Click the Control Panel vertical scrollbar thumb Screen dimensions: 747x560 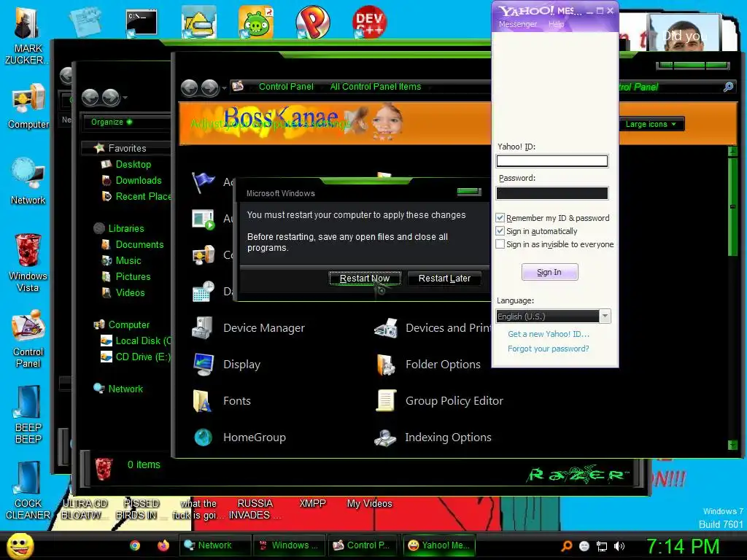pos(732,206)
